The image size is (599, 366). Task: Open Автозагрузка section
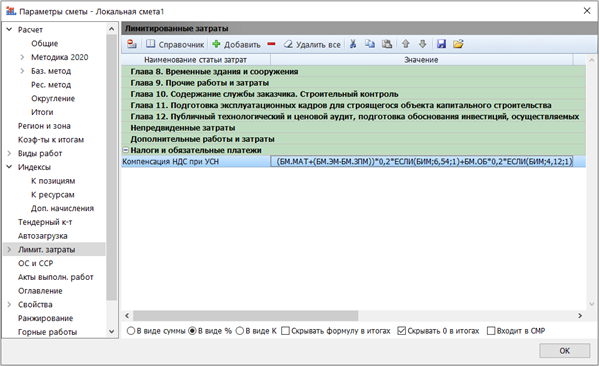[42, 236]
